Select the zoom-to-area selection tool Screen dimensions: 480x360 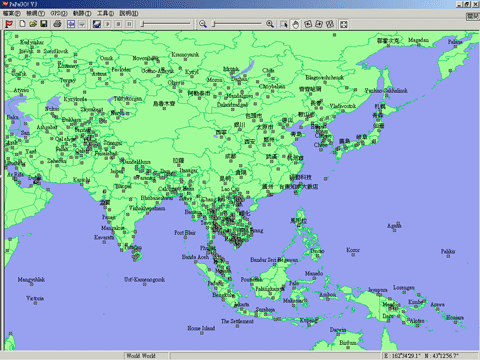point(284,24)
